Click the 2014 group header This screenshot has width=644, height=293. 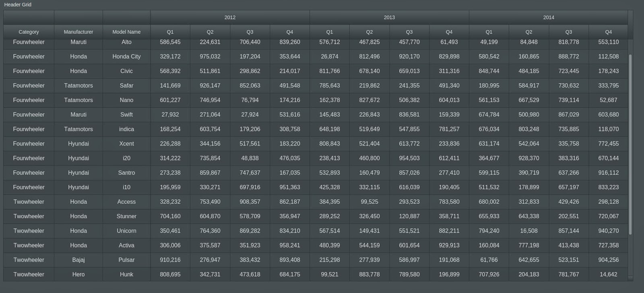pos(548,17)
